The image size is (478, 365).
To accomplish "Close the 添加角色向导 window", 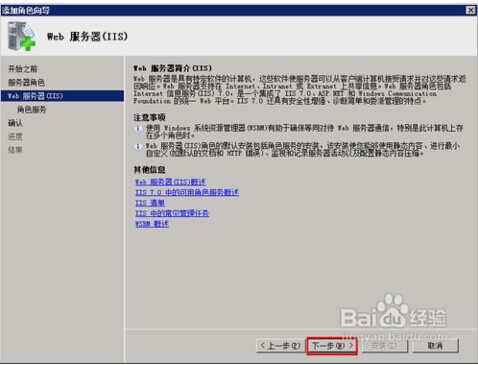I will coord(470,10).
